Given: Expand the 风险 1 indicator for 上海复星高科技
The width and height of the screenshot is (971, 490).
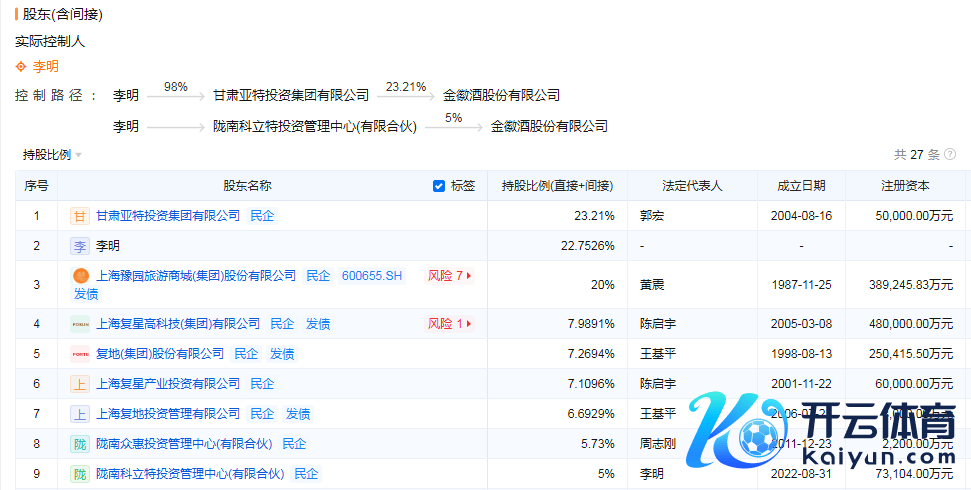Looking at the screenshot, I should [469, 324].
